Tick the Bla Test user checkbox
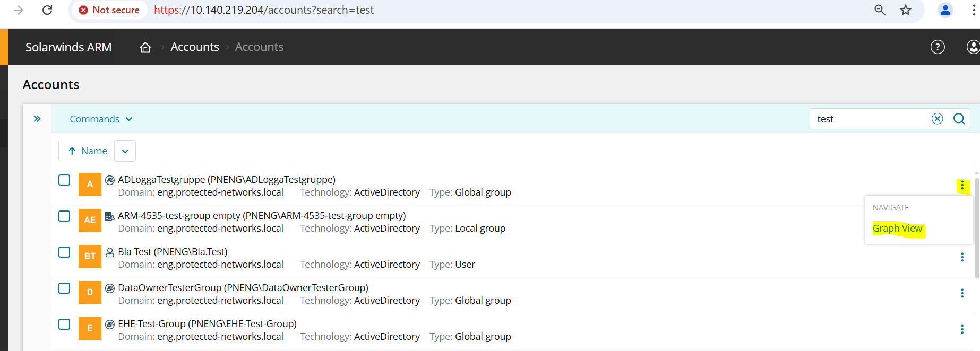 pyautogui.click(x=64, y=252)
